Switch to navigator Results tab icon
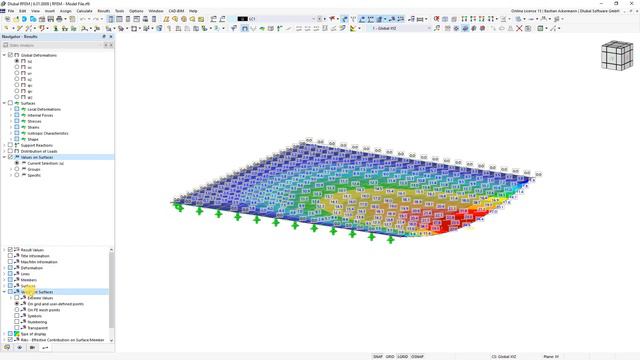Image resolution: width=640 pixels, height=360 pixels. (x=45, y=348)
